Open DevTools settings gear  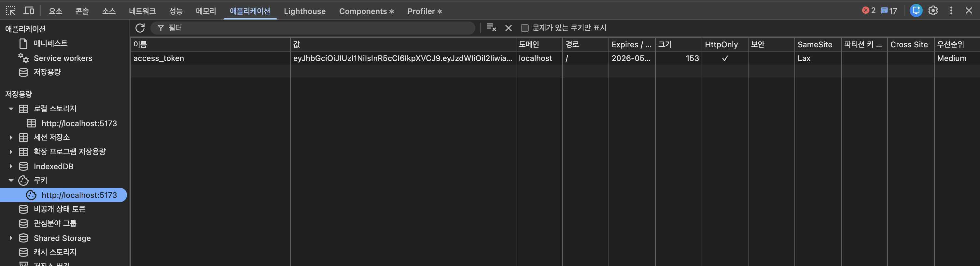[933, 11]
